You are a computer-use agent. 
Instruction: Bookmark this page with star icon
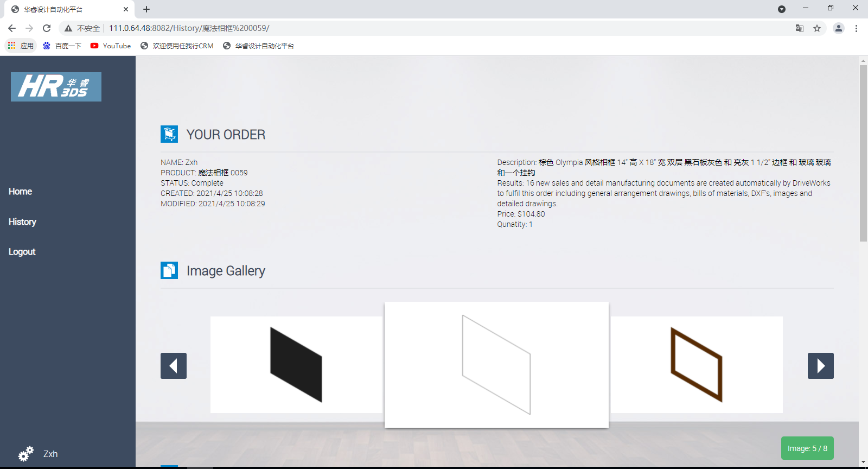(x=817, y=28)
